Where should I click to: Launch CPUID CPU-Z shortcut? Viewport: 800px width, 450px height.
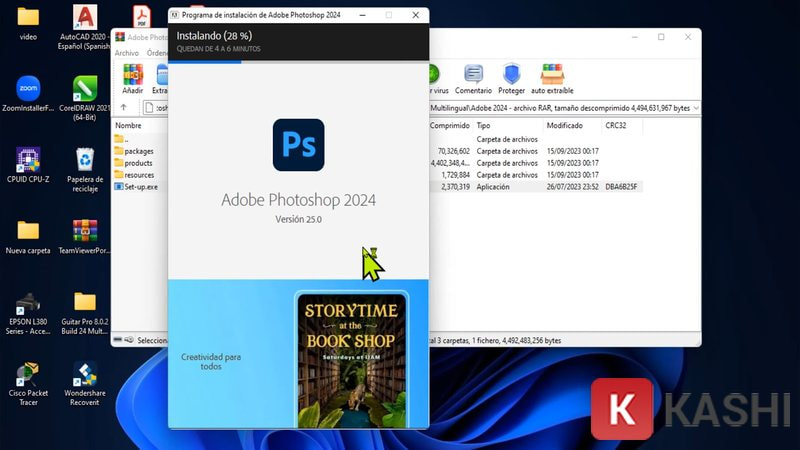click(28, 165)
